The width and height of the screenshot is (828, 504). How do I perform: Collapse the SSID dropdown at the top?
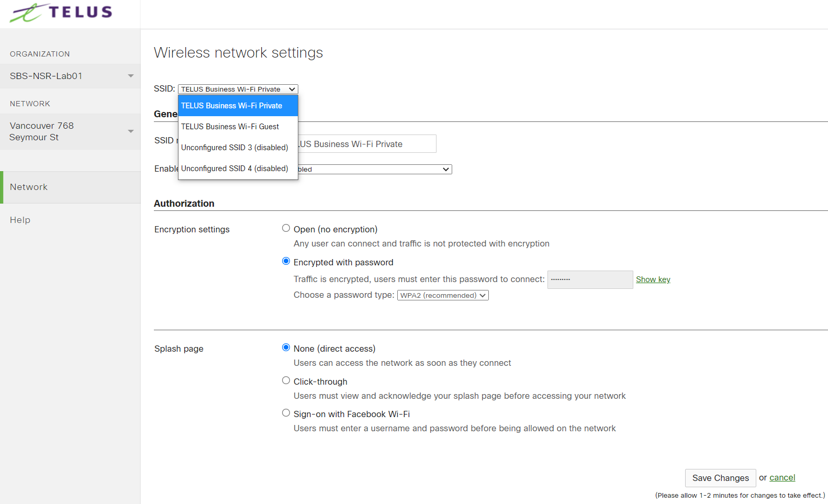point(238,89)
